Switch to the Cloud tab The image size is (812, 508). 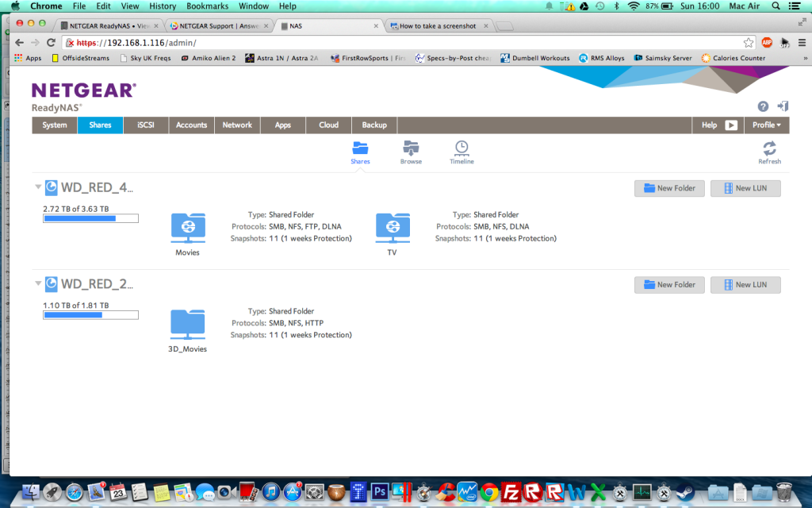[328, 125]
